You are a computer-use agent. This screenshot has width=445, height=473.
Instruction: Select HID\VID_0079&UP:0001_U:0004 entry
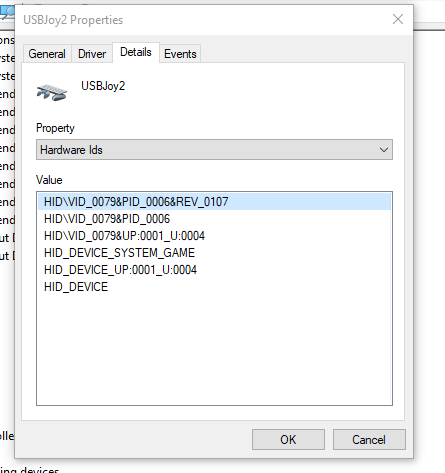pos(124,236)
